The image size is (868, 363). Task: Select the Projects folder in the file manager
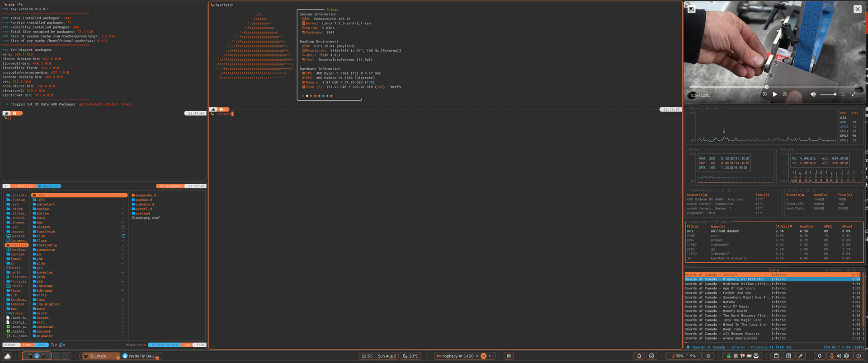pyautogui.click(x=17, y=282)
